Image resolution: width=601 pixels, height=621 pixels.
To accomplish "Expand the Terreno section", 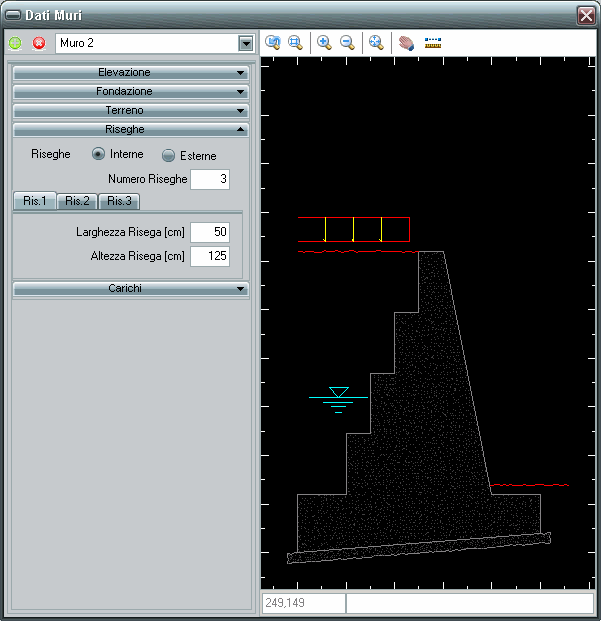I will (x=130, y=110).
